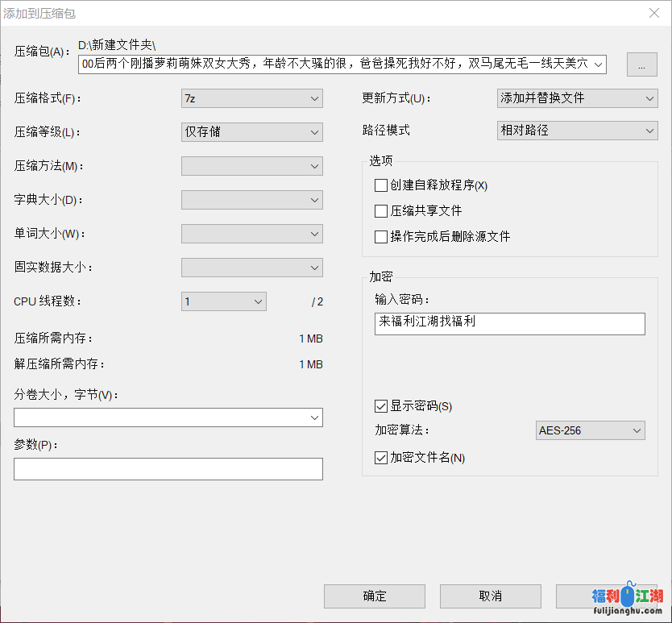Viewport: 672px width, 623px height.
Task: Close the 添加到压缩包 dialog window
Action: [x=653, y=13]
